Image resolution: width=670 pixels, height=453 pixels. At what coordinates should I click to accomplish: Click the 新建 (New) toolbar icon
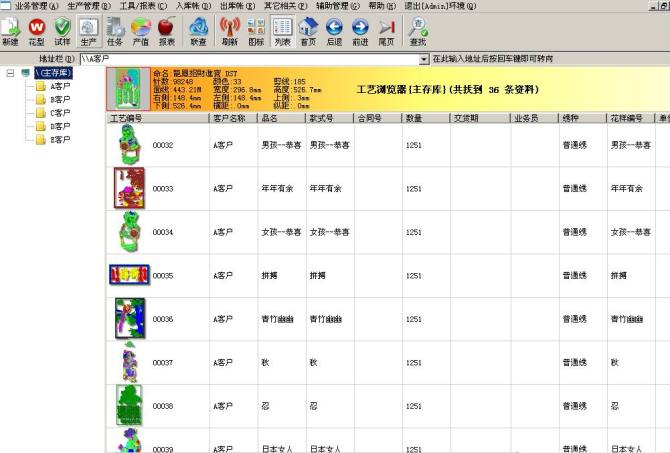[x=11, y=31]
